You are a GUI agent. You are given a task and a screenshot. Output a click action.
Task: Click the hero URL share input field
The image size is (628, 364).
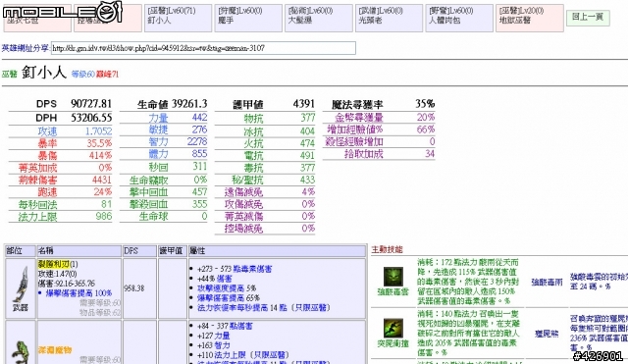(x=203, y=48)
